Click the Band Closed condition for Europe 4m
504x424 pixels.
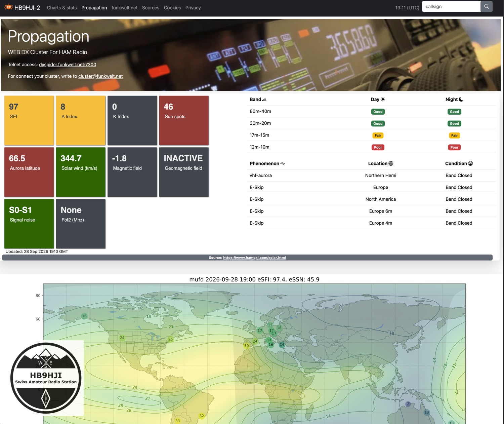point(459,223)
